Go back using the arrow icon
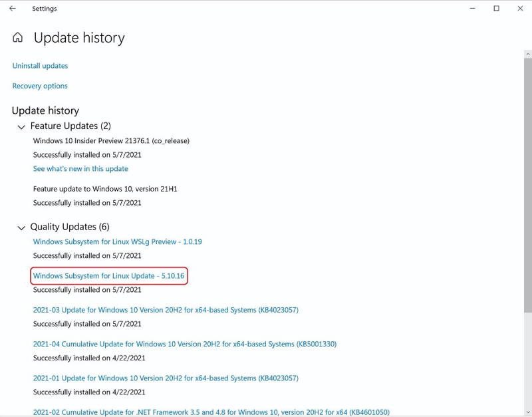532x417 pixels. click(x=13, y=9)
